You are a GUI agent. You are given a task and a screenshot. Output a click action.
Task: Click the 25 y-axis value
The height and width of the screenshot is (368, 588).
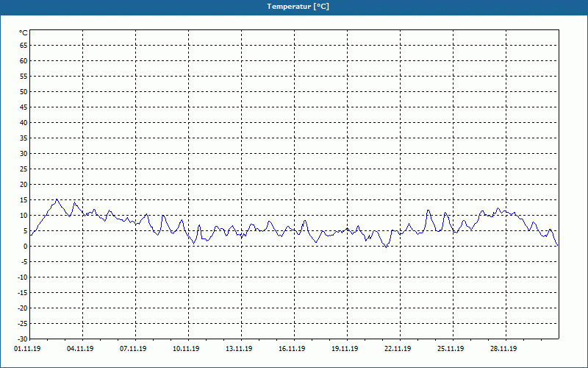coord(24,169)
